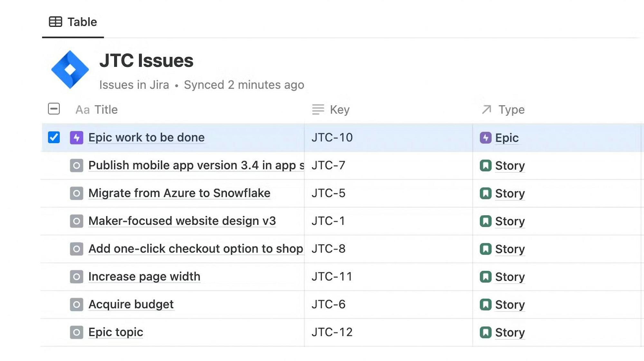Select the JTC-10 key cell
This screenshot has height=361, width=644.
click(x=388, y=138)
